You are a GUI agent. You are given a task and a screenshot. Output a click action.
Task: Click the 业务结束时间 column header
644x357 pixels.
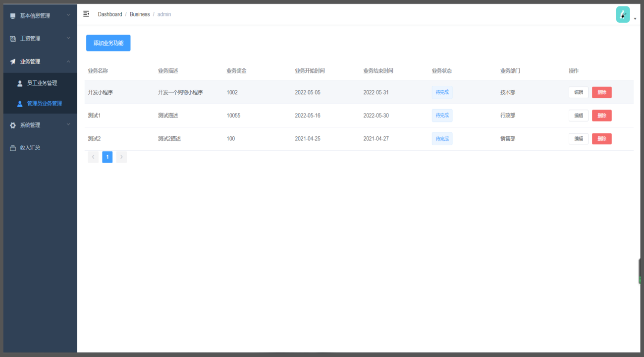click(x=378, y=71)
